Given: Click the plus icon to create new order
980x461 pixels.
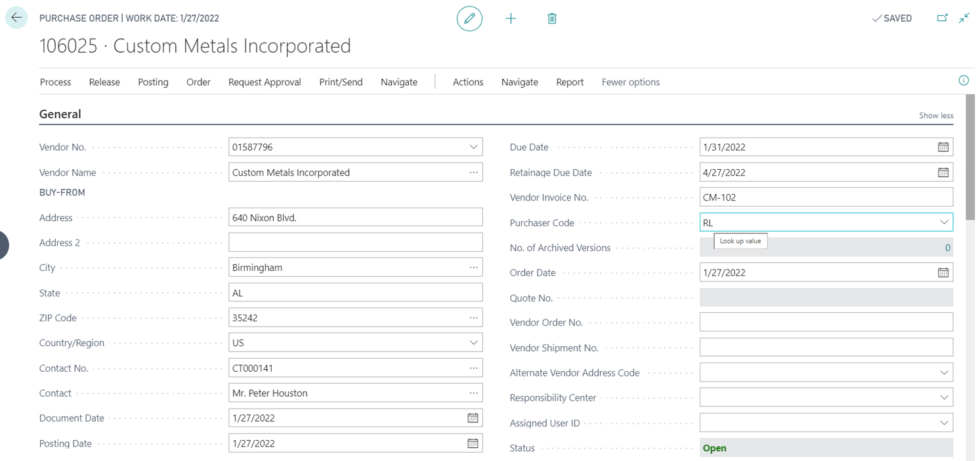Looking at the screenshot, I should click(511, 18).
